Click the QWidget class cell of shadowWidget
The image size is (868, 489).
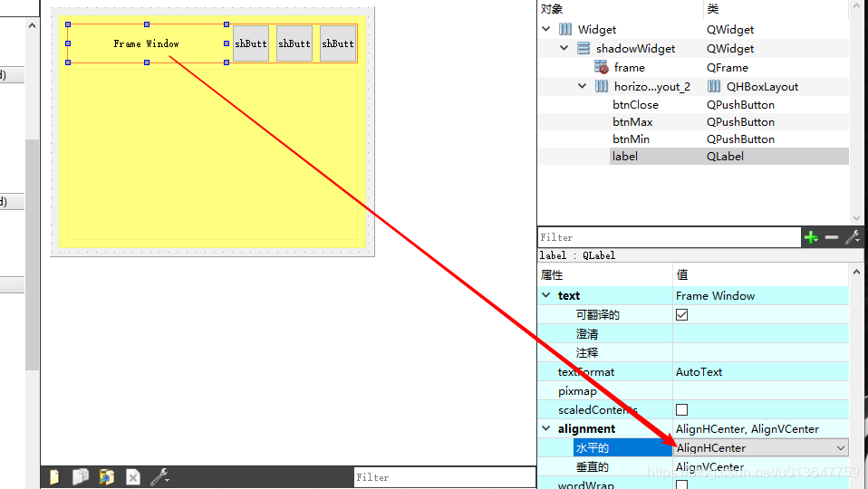[730, 49]
